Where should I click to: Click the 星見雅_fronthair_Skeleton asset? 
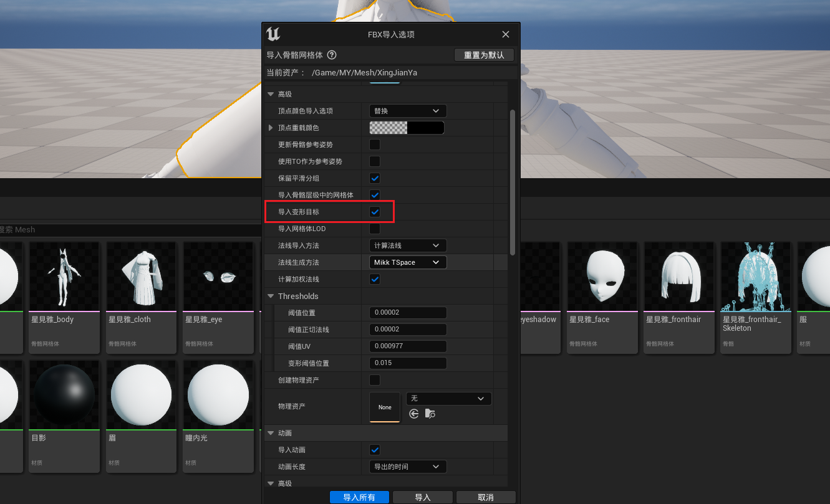(755, 277)
